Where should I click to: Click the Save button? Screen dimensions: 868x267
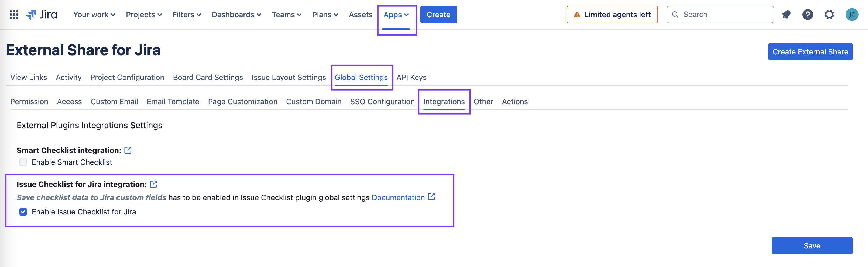[812, 246]
